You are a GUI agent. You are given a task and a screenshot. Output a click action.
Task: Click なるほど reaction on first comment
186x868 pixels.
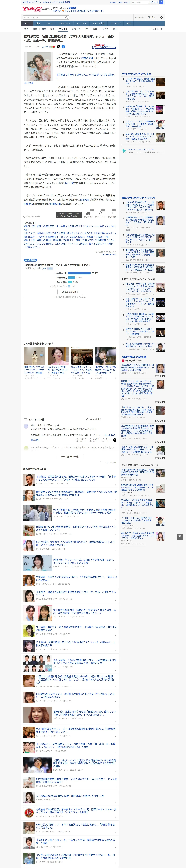[94, 440]
